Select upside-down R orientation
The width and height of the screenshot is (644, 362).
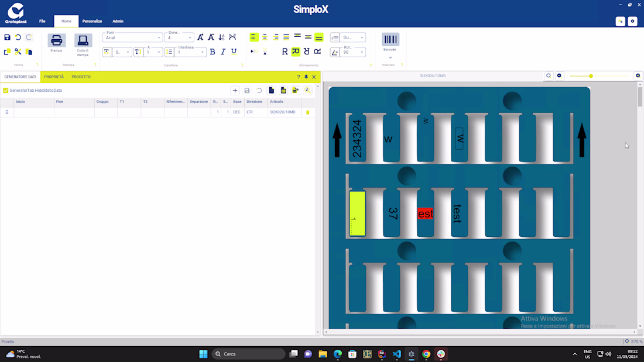306,51
